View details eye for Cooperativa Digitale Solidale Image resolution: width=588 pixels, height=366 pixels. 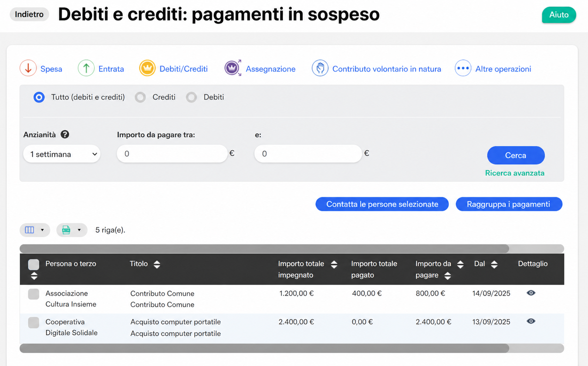pos(531,321)
